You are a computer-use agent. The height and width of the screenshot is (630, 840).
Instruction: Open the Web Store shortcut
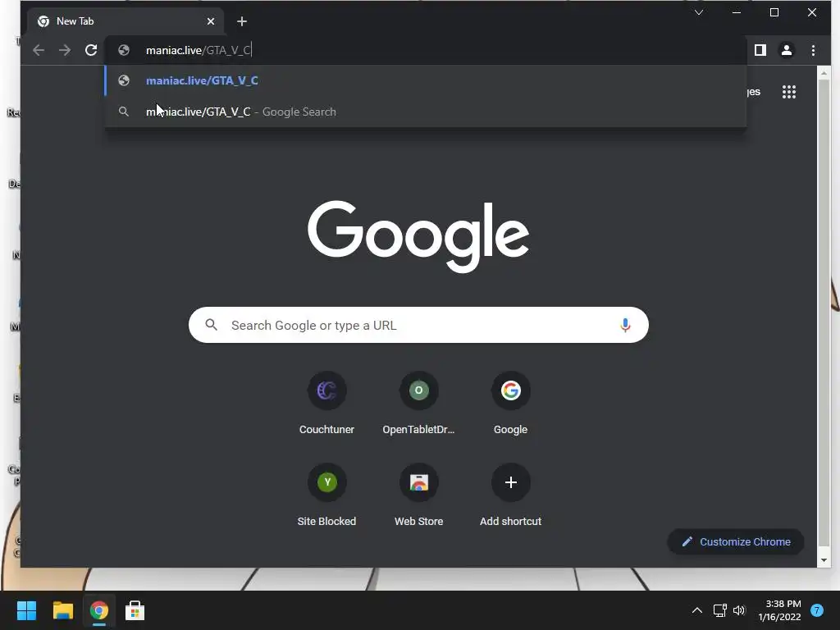pyautogui.click(x=418, y=495)
